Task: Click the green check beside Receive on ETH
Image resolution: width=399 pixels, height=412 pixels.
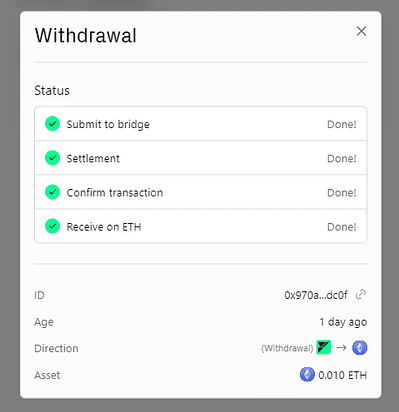Action: [x=52, y=226]
